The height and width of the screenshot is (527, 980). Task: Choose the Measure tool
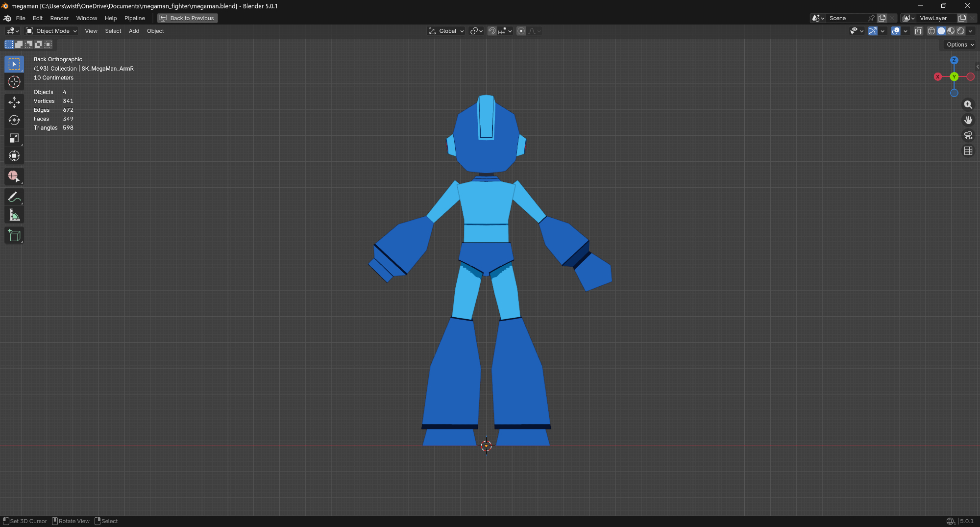tap(14, 215)
